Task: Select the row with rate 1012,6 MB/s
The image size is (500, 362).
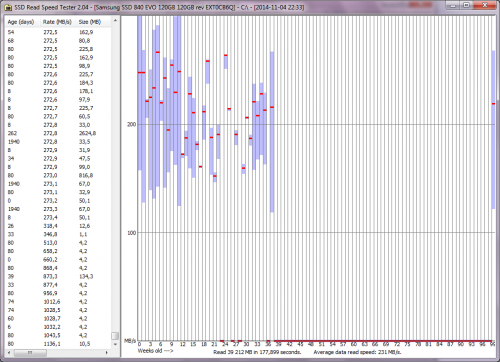Action: (x=58, y=302)
